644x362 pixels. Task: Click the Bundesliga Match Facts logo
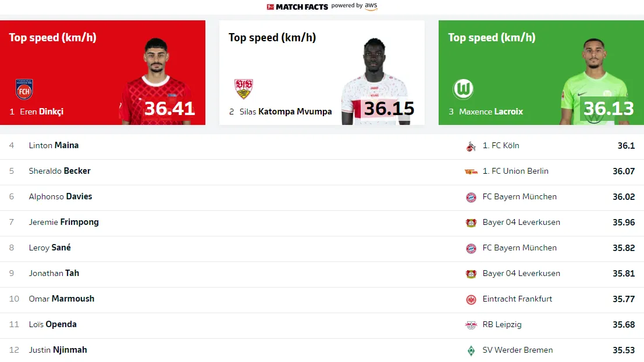point(298,6)
